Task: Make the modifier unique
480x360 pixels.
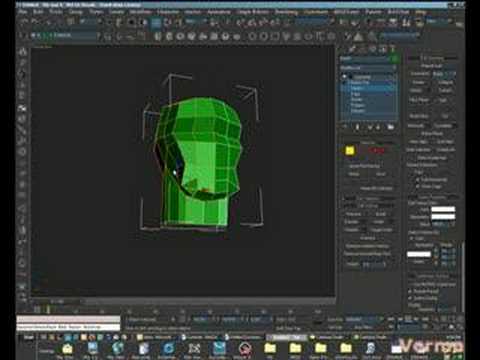Action: (x=369, y=127)
